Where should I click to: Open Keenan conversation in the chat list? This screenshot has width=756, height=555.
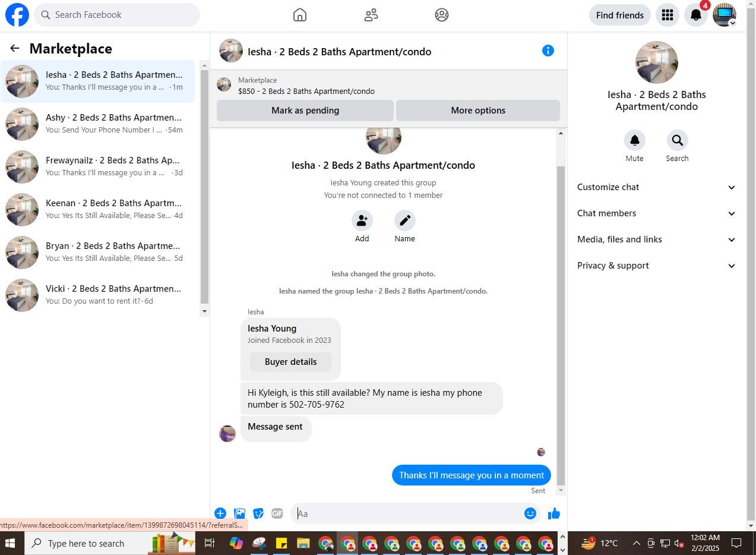[97, 210]
